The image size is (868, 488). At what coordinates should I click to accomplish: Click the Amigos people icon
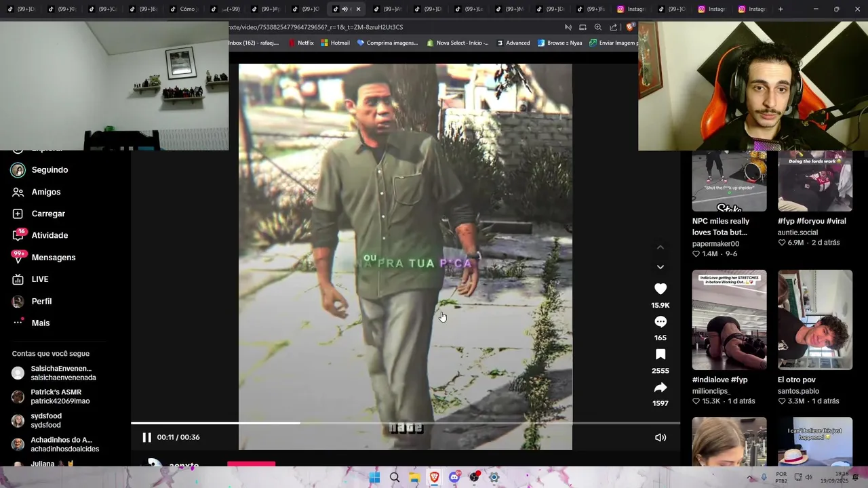[18, 192]
